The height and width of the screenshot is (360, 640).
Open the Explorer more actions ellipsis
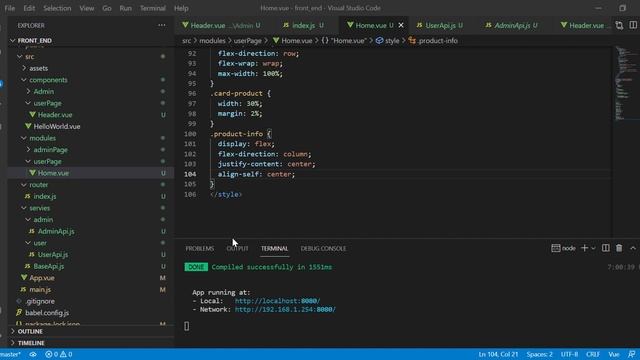point(162,25)
